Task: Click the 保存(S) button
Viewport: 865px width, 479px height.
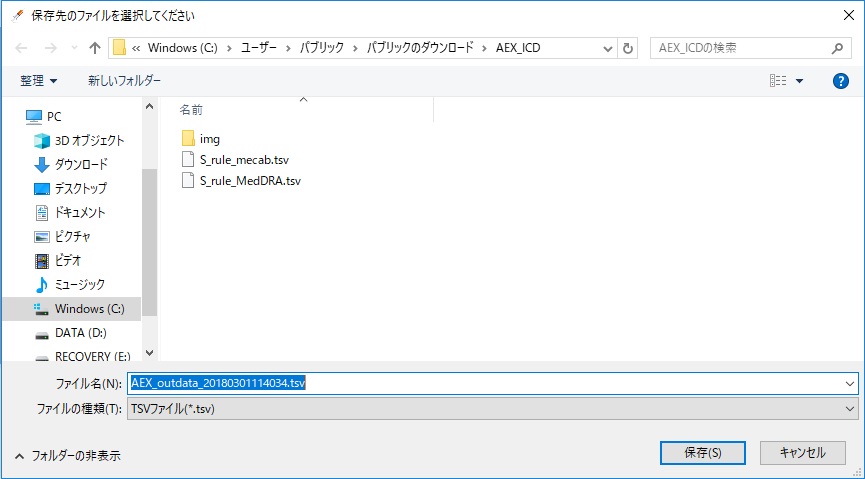Action: click(703, 453)
